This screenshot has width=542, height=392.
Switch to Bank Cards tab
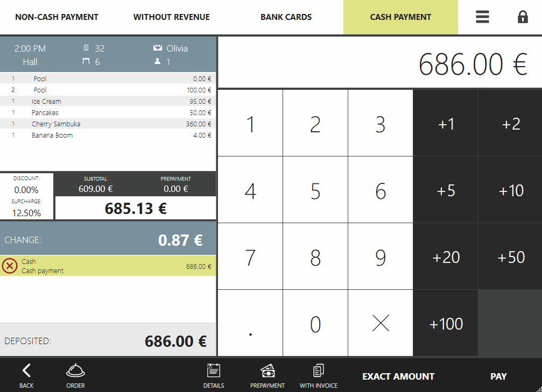(286, 17)
